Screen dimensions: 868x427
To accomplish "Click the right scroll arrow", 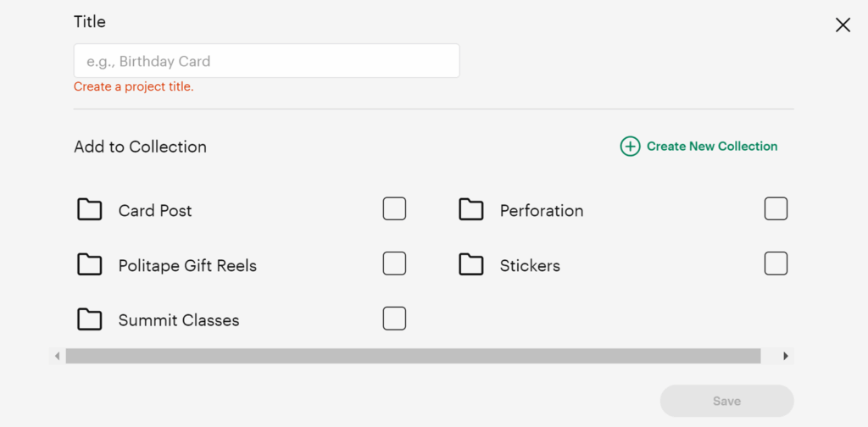I will [786, 356].
